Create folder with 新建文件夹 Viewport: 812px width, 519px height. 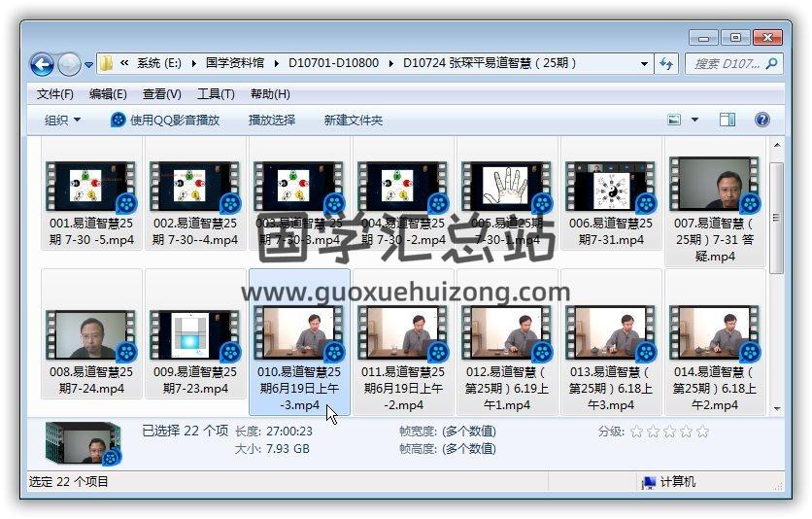pyautogui.click(x=354, y=121)
